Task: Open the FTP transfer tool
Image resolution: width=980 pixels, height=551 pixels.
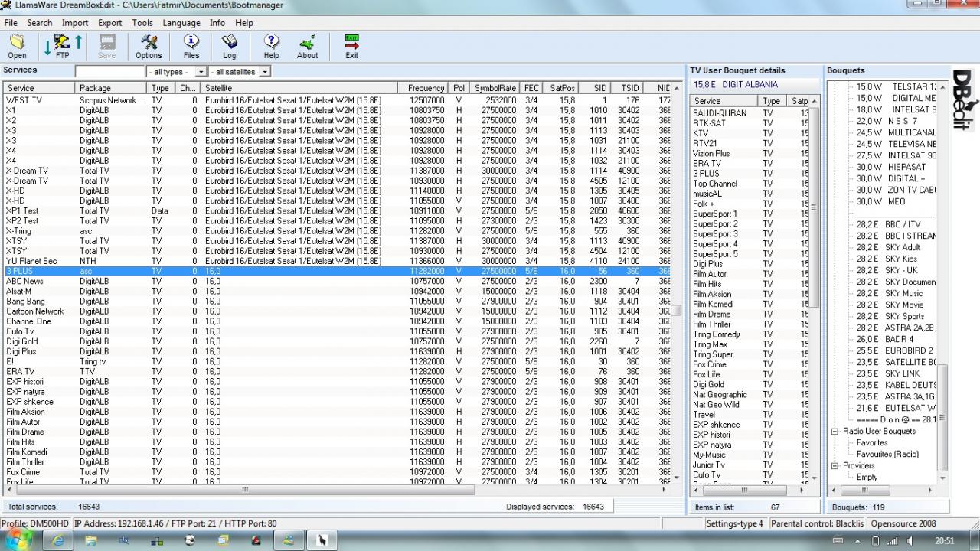Action: pos(63,46)
